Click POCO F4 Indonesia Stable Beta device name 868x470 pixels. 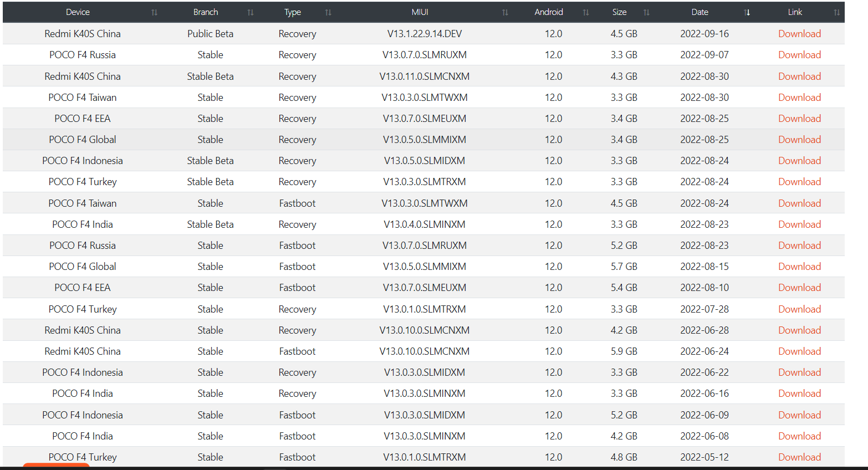pos(83,161)
